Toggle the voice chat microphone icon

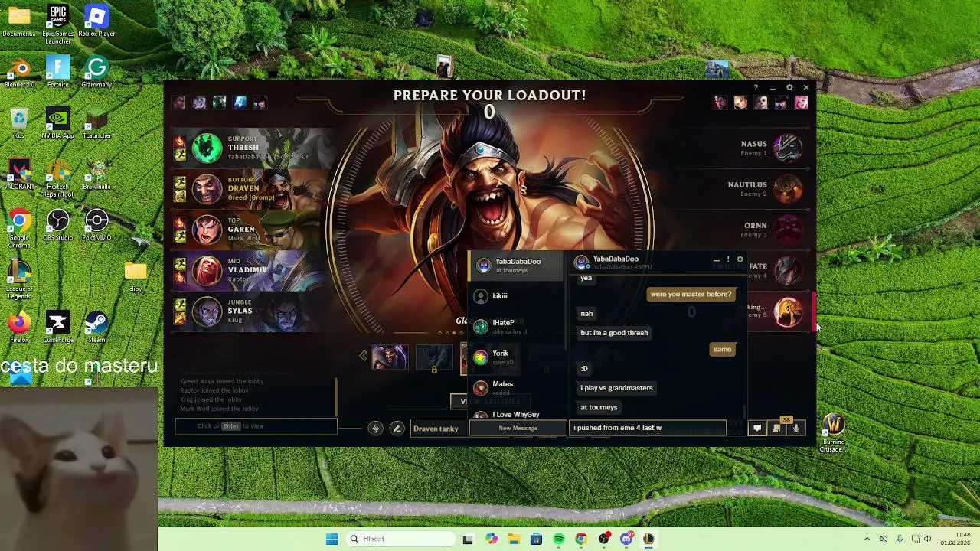click(x=796, y=429)
